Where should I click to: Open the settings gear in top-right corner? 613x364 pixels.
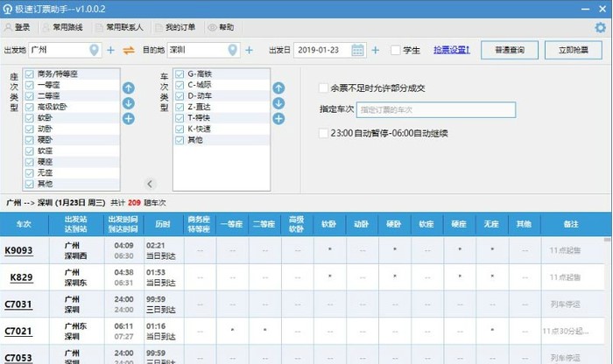pos(600,27)
